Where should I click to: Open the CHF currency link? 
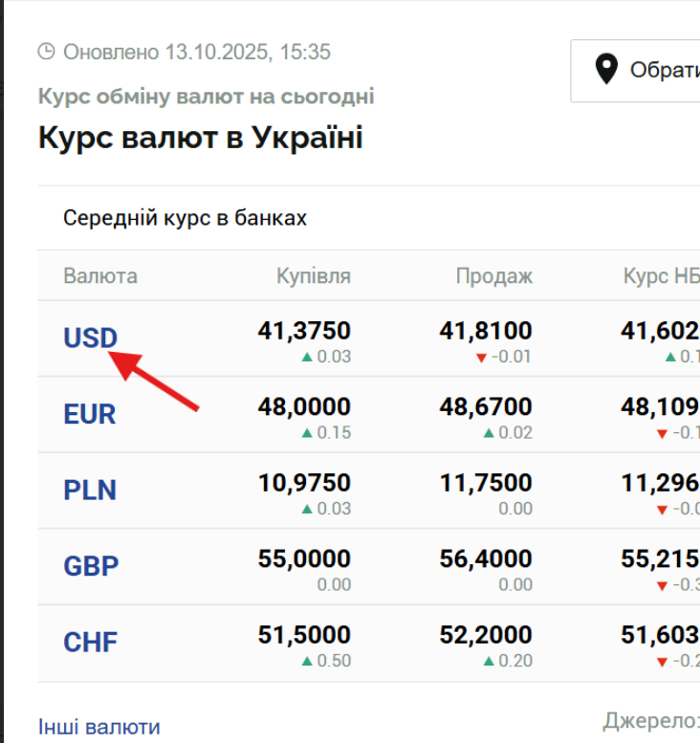point(90,642)
